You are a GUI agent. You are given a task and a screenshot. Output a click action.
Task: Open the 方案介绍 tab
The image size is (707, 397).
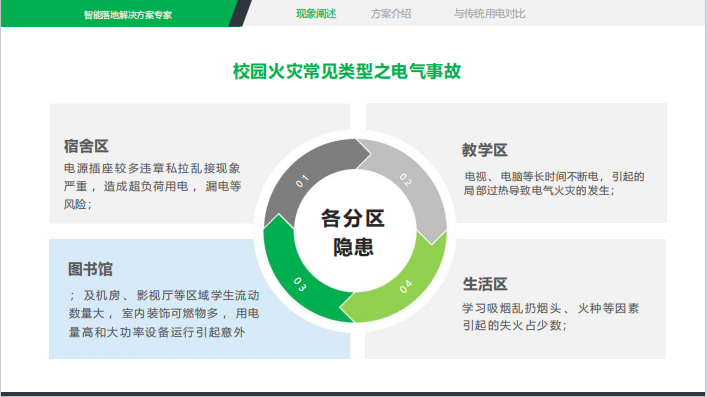(391, 14)
